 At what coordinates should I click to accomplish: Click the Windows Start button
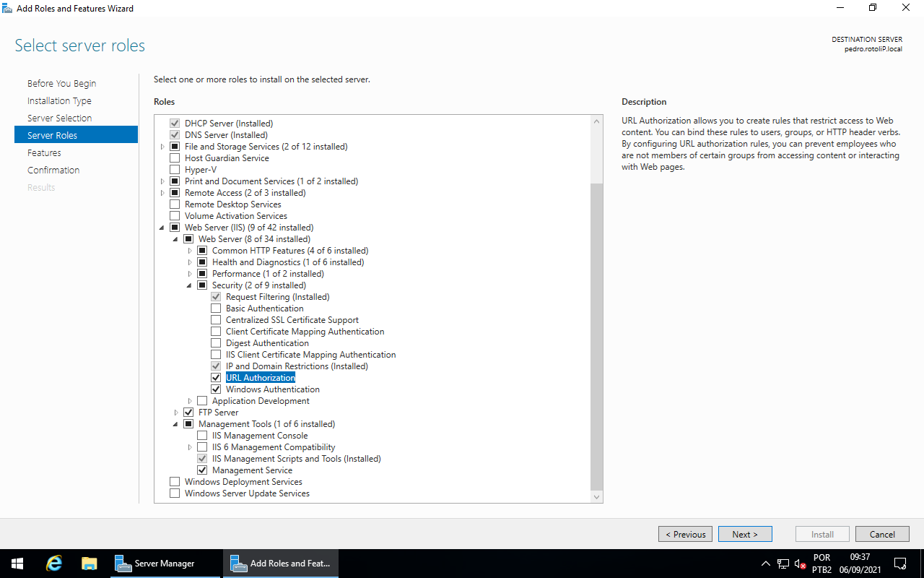pyautogui.click(x=17, y=564)
